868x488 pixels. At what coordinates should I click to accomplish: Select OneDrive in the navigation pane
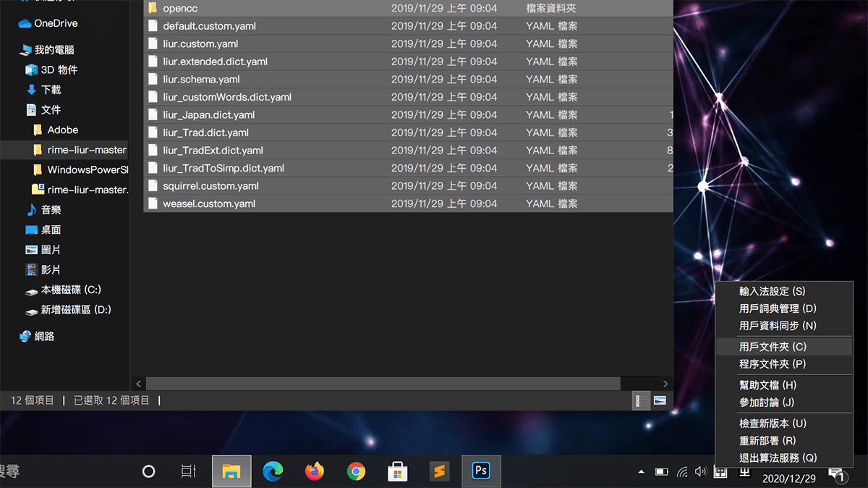55,23
